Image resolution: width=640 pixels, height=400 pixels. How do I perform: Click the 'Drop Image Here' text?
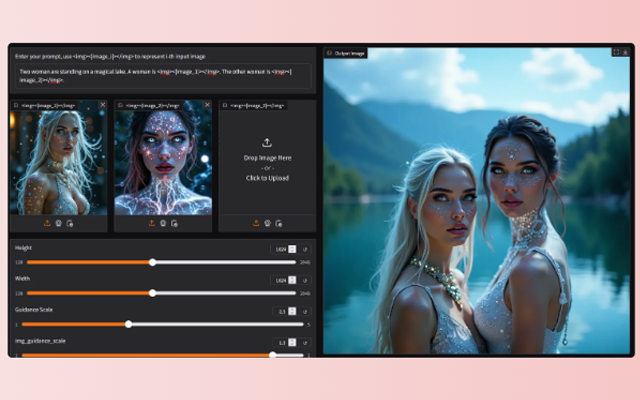[x=267, y=158]
